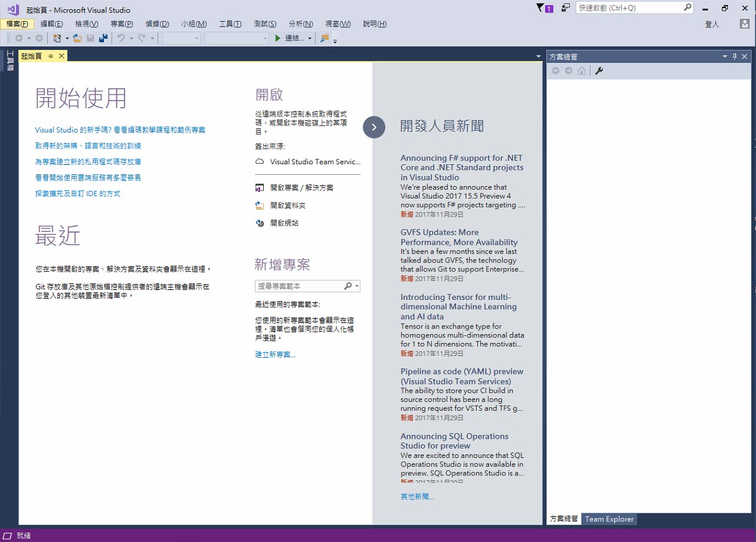Click Solution Explorer Back arrow icon
Screen dimensions: 756x542
pos(556,71)
